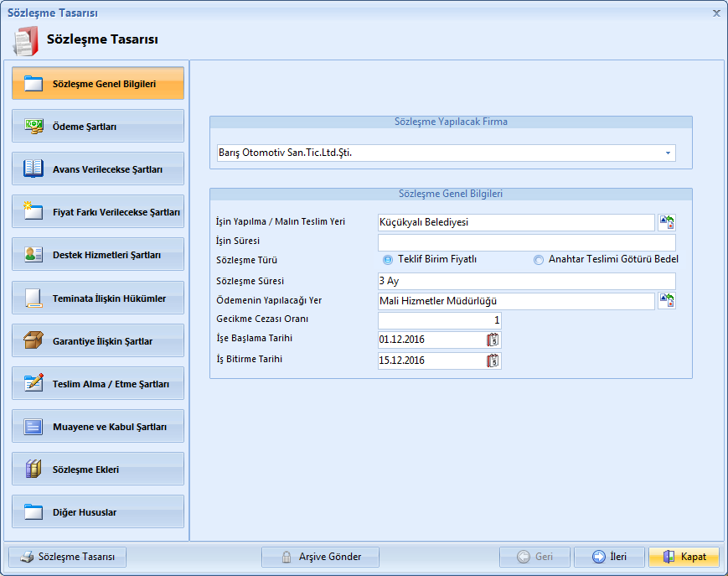Open Sözleşme Genel Bilgileri section
The image size is (728, 576).
(98, 84)
